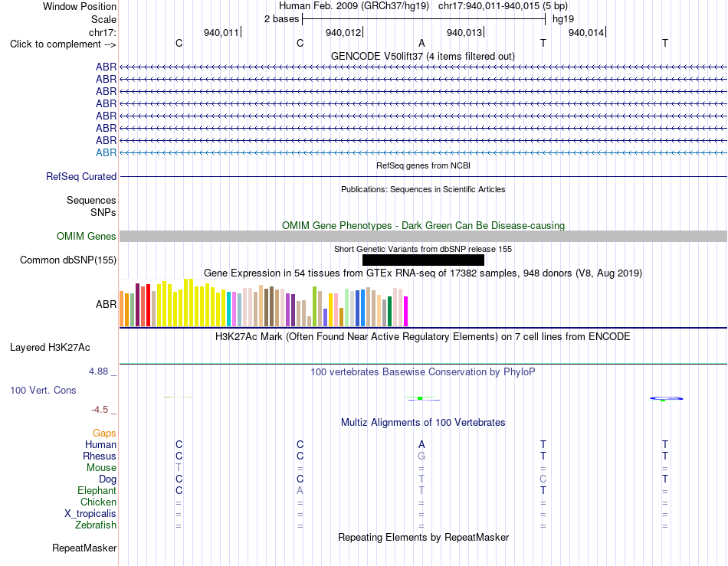Open the 100 Vert. Cons track label
Screen dimensions: 728x566
(43, 390)
